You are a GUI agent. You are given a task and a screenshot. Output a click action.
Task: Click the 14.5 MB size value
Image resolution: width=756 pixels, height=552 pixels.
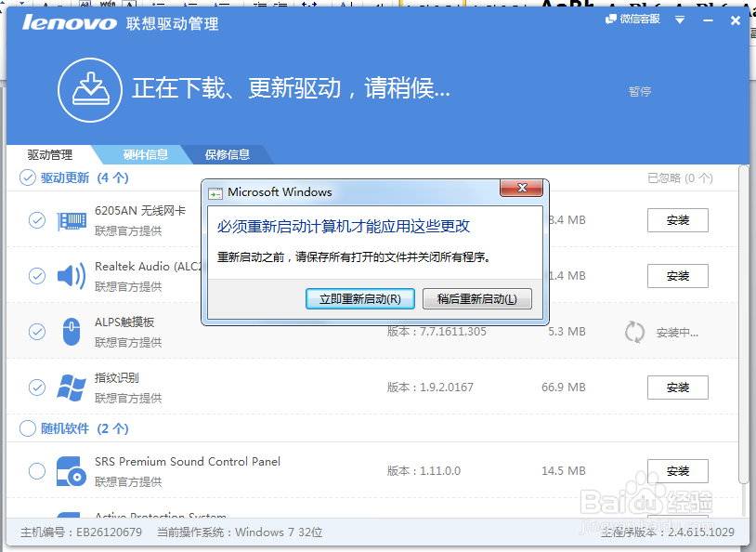[x=563, y=471]
